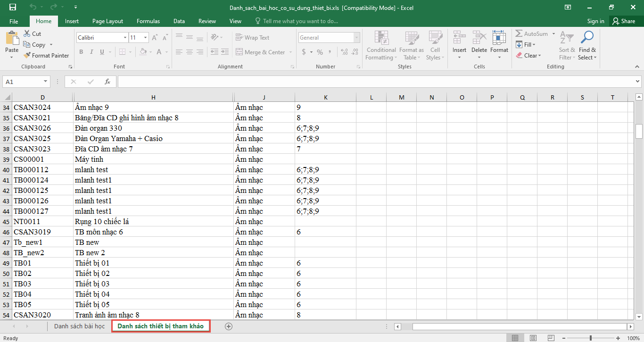Toggle Bold formatting
Image resolution: width=644 pixels, height=342 pixels.
pyautogui.click(x=81, y=52)
